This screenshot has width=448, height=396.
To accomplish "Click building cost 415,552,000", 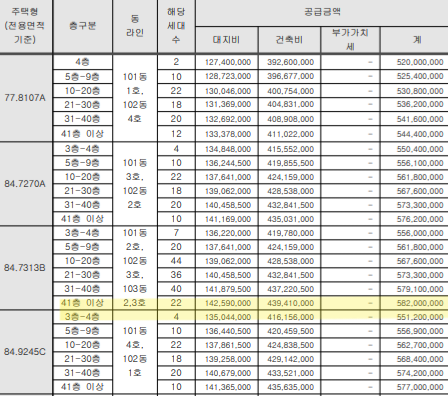I will (291, 149).
